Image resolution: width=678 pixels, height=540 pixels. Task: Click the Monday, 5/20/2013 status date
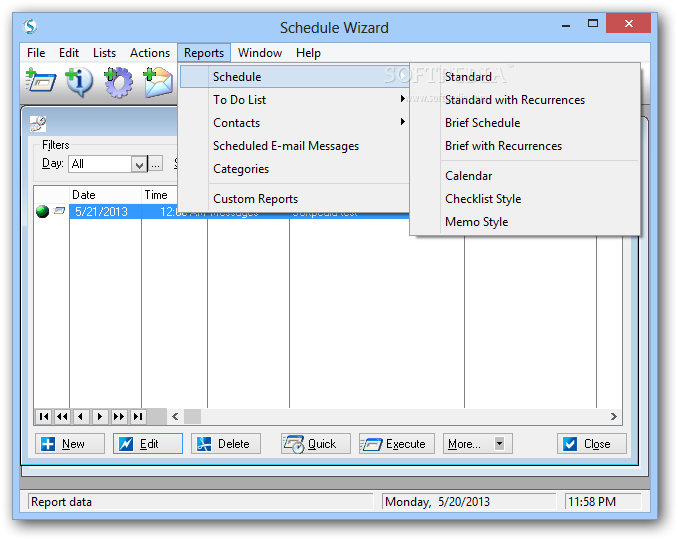[437, 502]
